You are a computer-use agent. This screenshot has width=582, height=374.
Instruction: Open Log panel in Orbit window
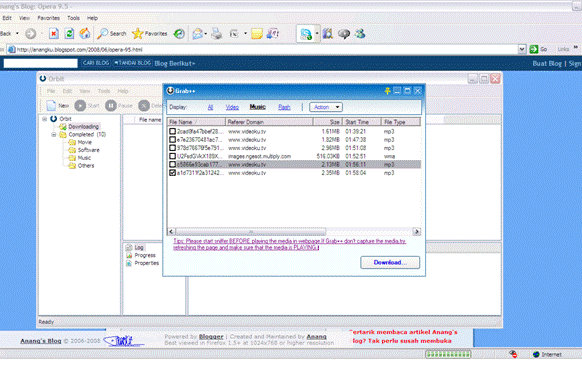tap(139, 247)
